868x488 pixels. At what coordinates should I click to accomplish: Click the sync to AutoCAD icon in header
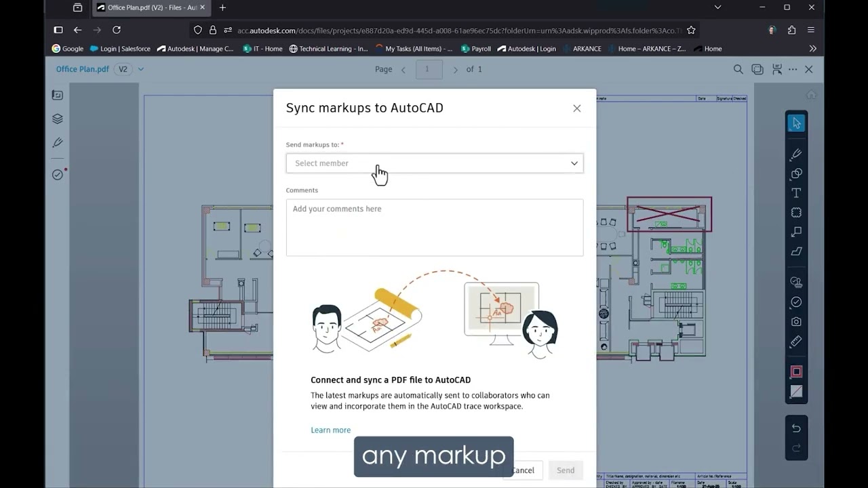776,69
